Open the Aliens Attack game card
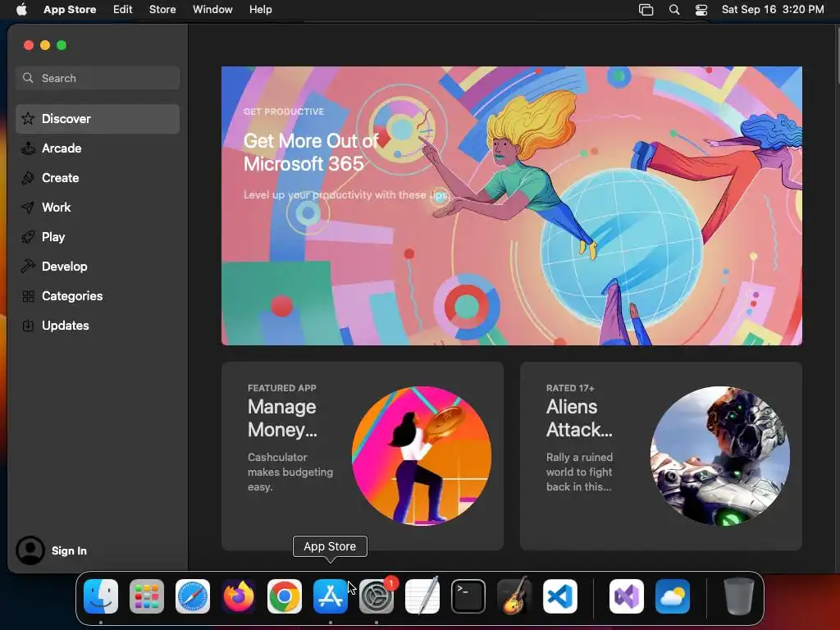 coord(661,456)
